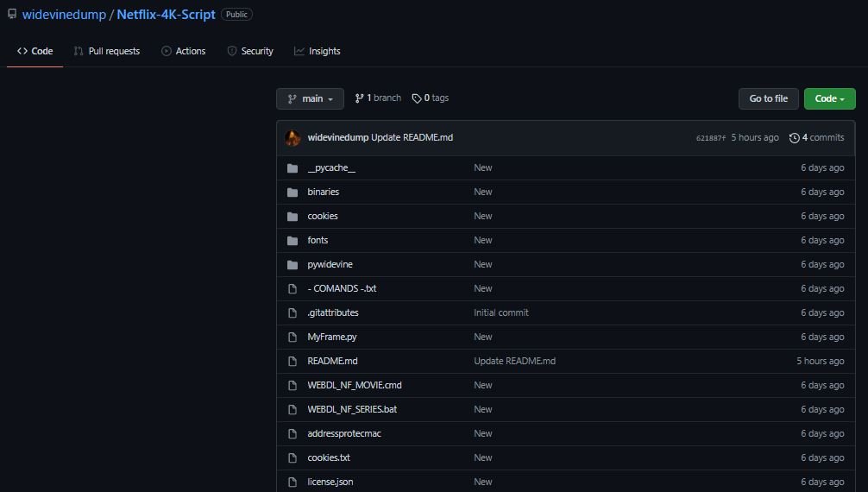
Task: Open the Initial commit message for .gitattributes
Action: pyautogui.click(x=501, y=312)
